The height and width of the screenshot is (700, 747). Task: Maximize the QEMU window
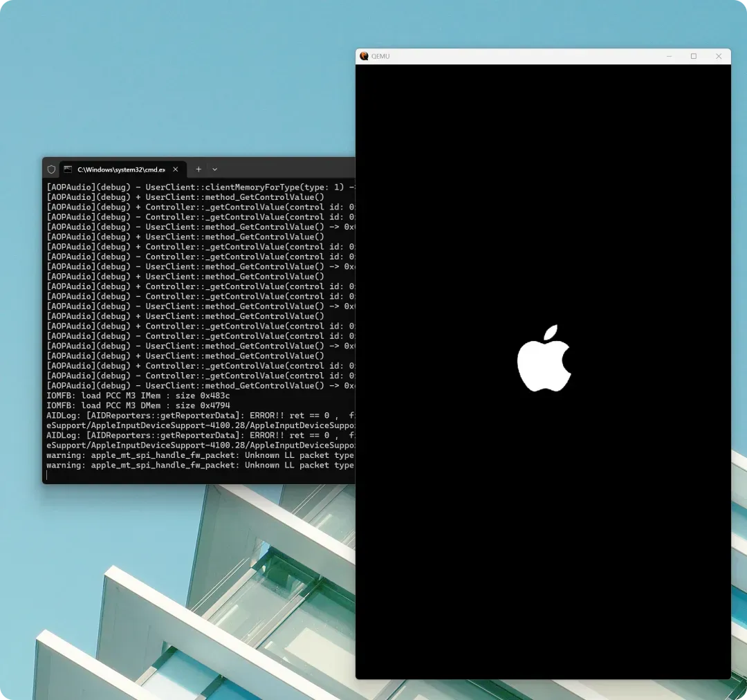point(694,56)
